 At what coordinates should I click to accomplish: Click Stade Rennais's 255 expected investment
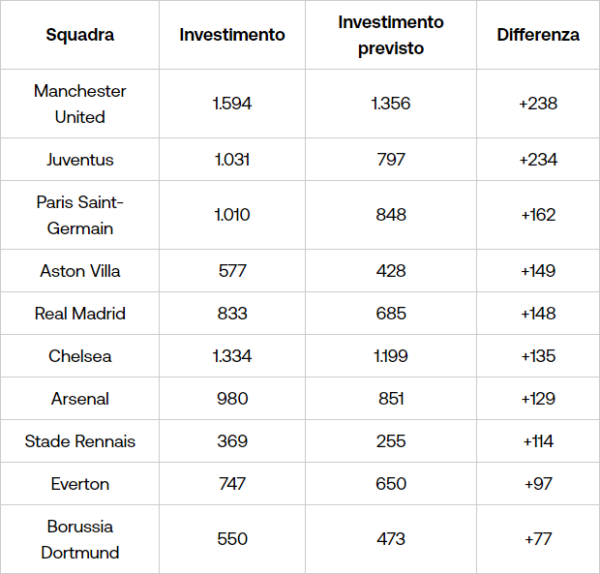click(391, 441)
